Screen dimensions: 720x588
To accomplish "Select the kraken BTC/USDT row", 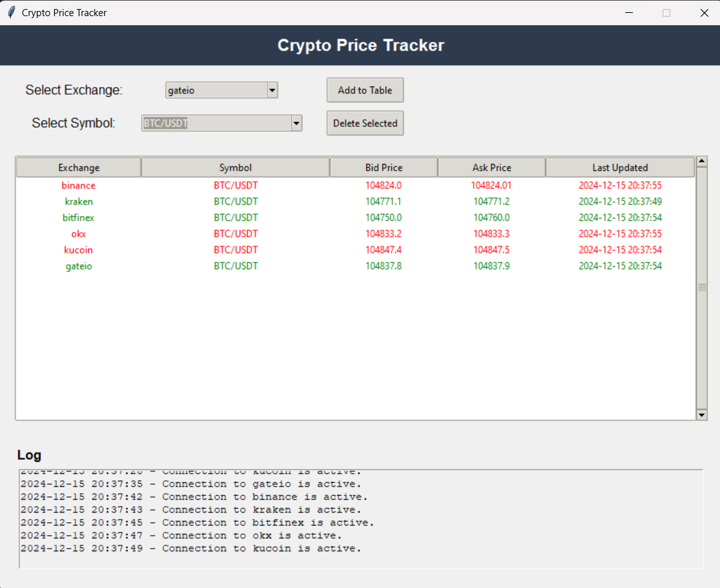I will coord(258,201).
